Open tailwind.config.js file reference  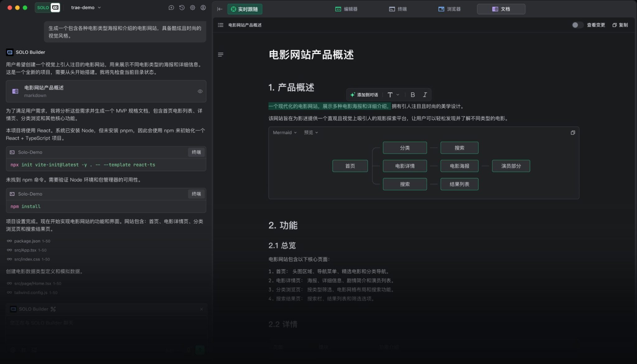32,293
